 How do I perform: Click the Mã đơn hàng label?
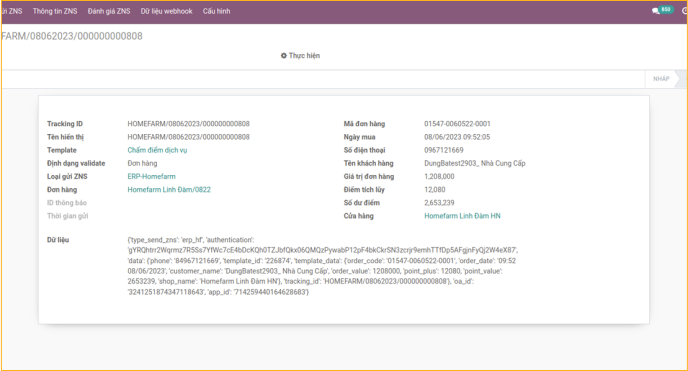click(x=364, y=124)
